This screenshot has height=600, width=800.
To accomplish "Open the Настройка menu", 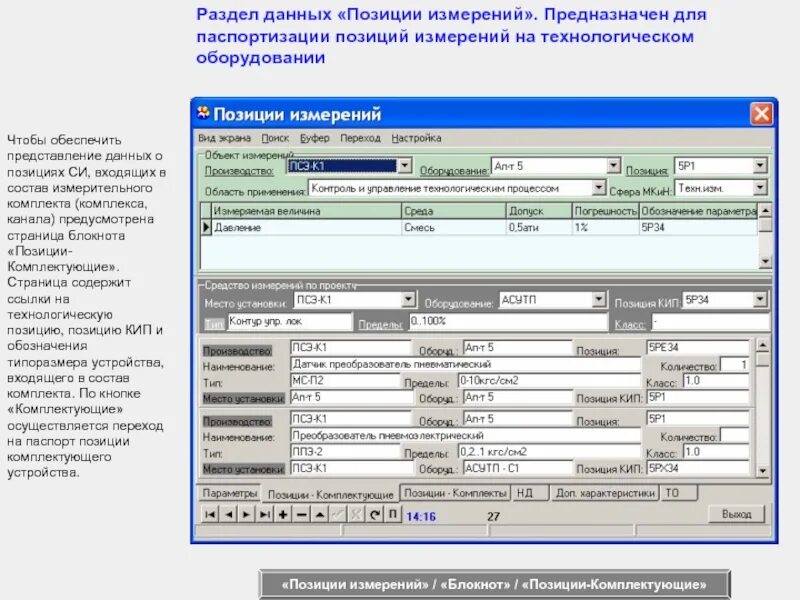I will pos(416,138).
